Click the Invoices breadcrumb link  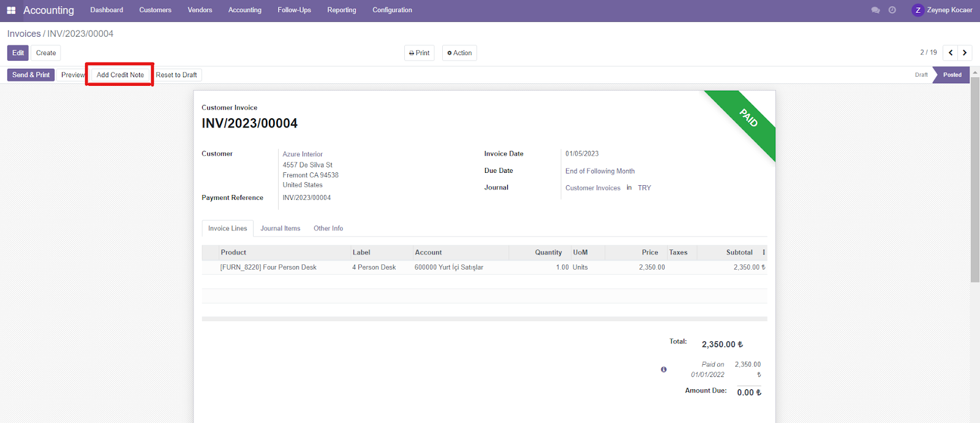pos(24,34)
